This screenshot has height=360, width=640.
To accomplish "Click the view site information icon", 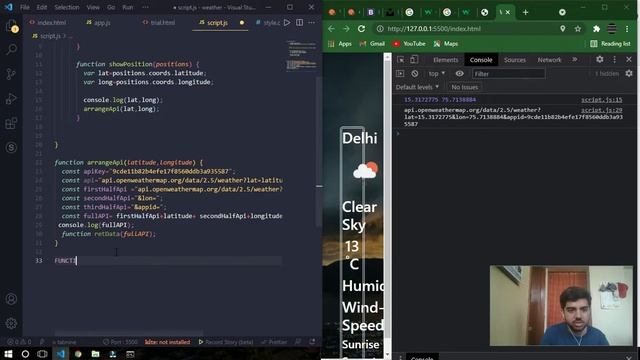I will tap(380, 29).
